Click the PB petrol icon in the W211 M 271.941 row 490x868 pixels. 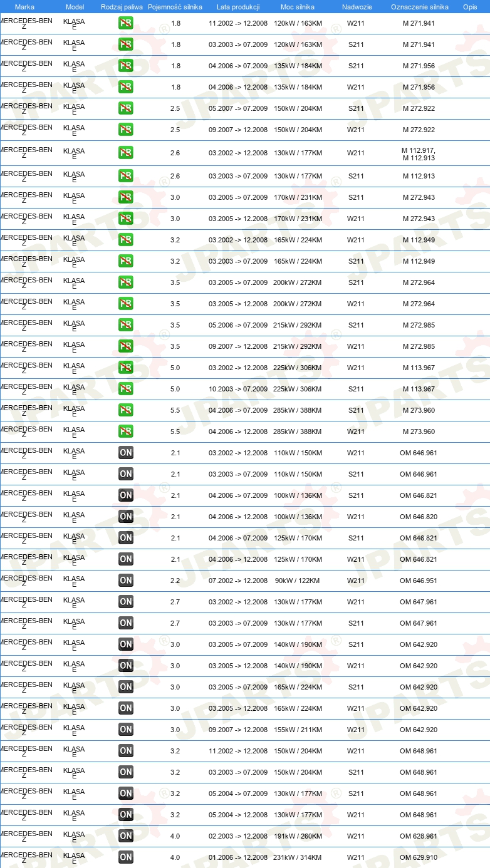point(126,24)
